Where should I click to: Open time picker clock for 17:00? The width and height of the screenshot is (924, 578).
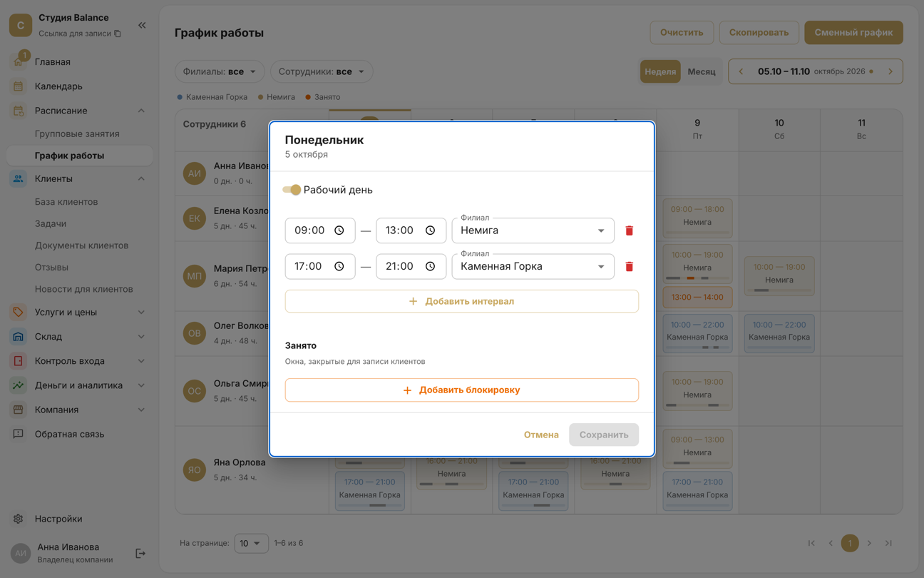coord(339,267)
